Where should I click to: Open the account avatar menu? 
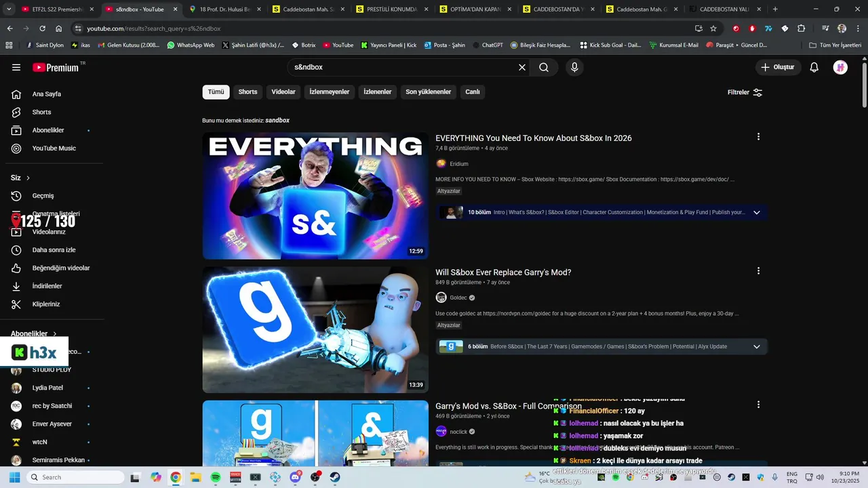coord(840,67)
